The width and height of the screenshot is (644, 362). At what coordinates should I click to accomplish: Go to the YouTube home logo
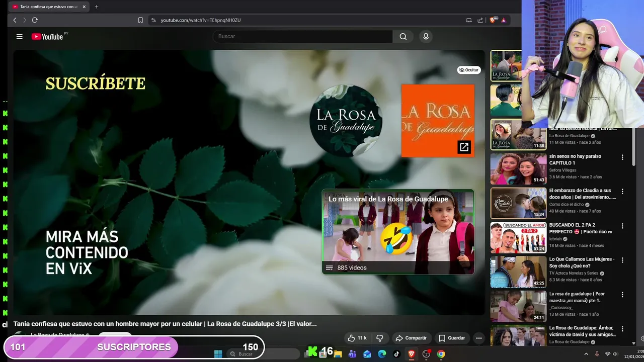point(47,37)
